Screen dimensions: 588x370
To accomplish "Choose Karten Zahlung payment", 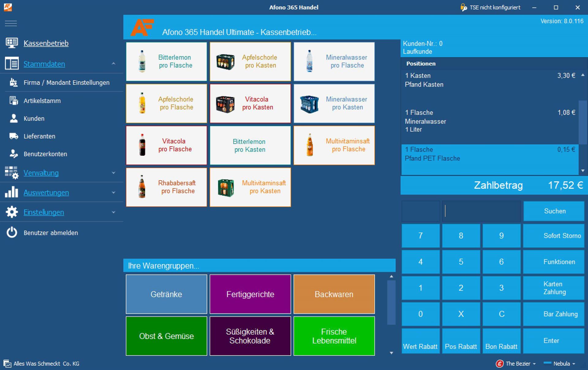I will pos(554,288).
